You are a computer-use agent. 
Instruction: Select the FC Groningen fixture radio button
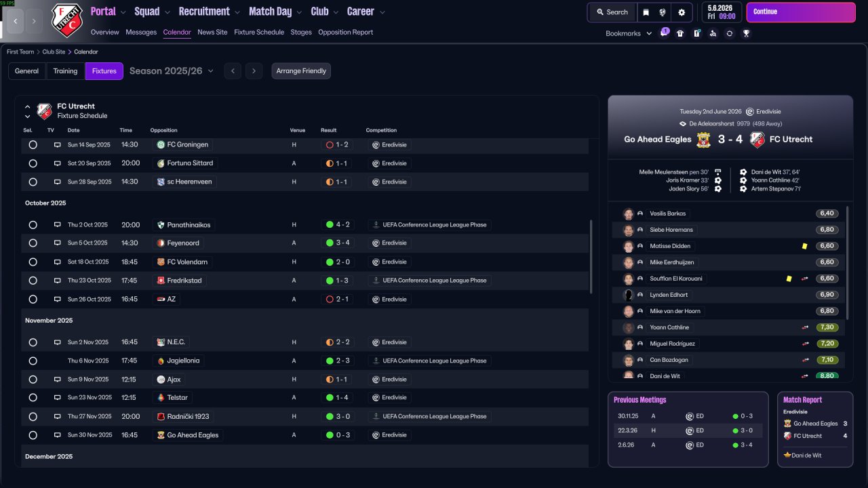coord(33,144)
